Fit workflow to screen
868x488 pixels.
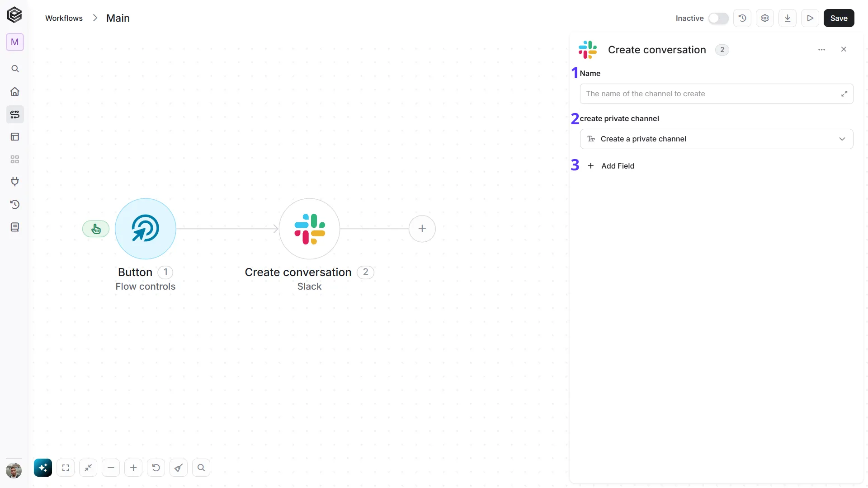[66, 468]
